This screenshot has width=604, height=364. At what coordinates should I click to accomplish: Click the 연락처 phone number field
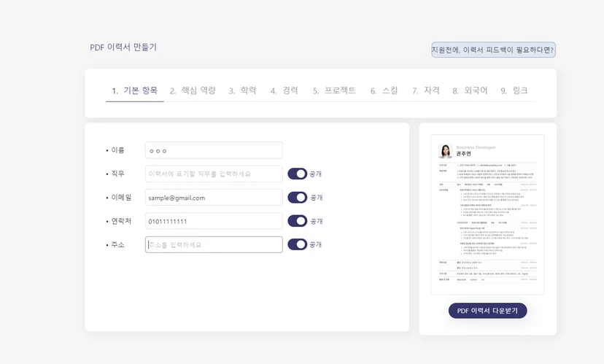(x=214, y=221)
